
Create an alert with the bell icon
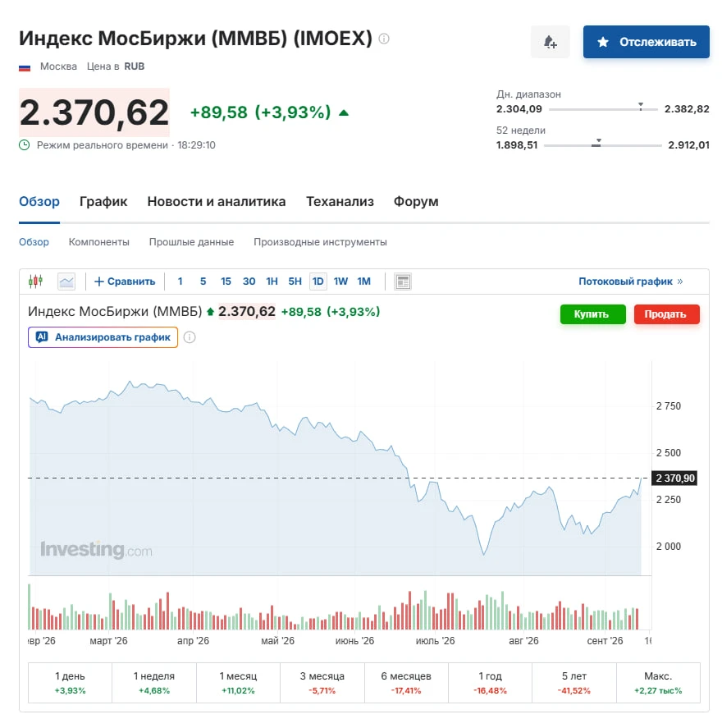pyautogui.click(x=550, y=42)
